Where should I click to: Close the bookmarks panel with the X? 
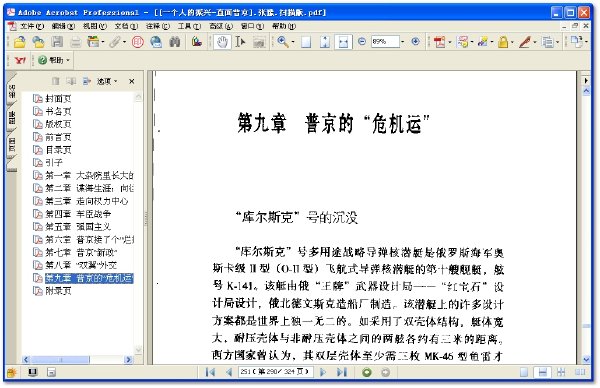[132, 81]
